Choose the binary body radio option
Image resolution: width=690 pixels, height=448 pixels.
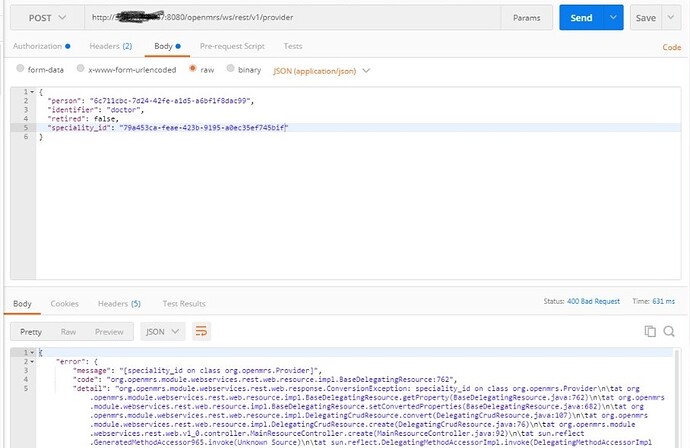click(x=230, y=68)
